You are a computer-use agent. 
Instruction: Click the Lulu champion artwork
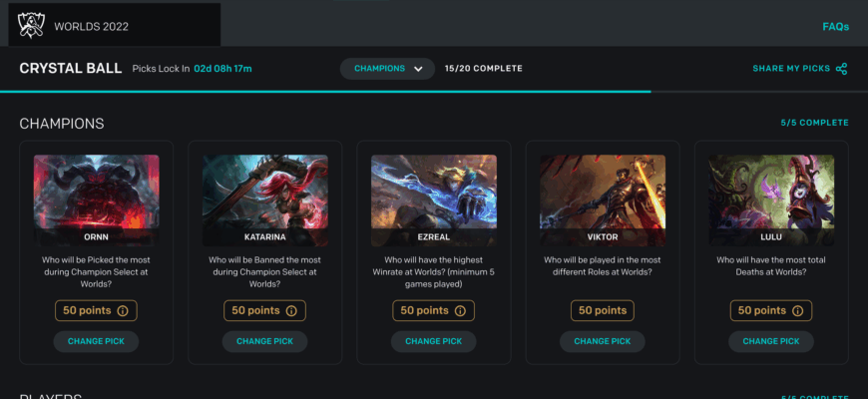pyautogui.click(x=770, y=190)
